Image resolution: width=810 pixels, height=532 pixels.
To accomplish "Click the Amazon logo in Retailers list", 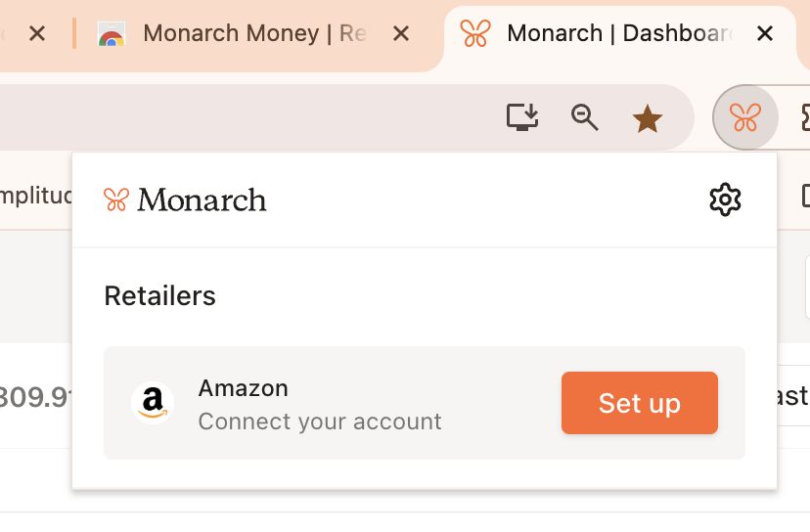I will click(153, 403).
